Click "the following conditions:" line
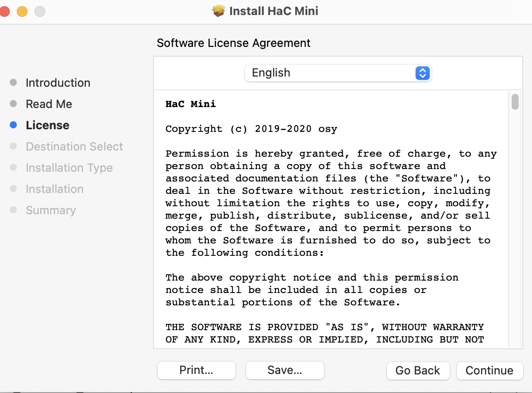This screenshot has width=532, height=393. tap(245, 253)
